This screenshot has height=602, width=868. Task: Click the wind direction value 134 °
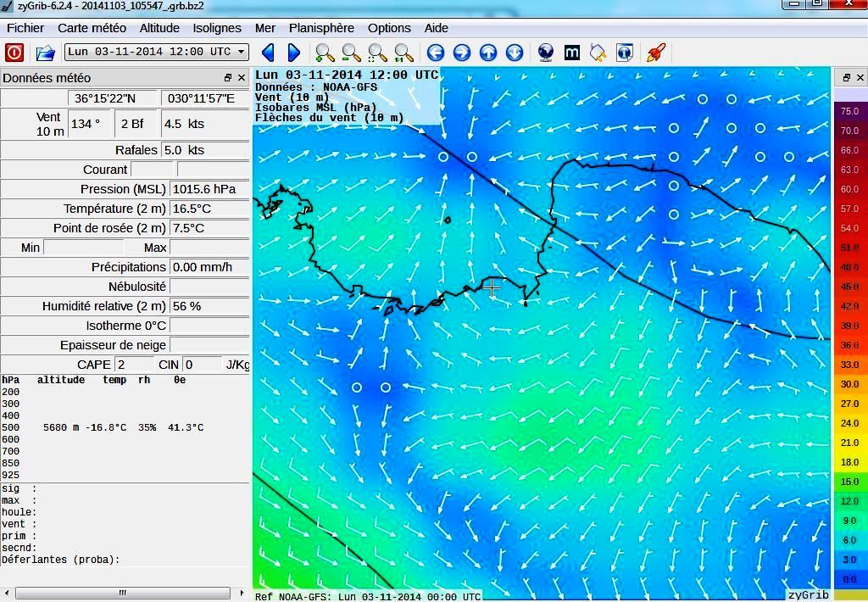click(x=90, y=124)
